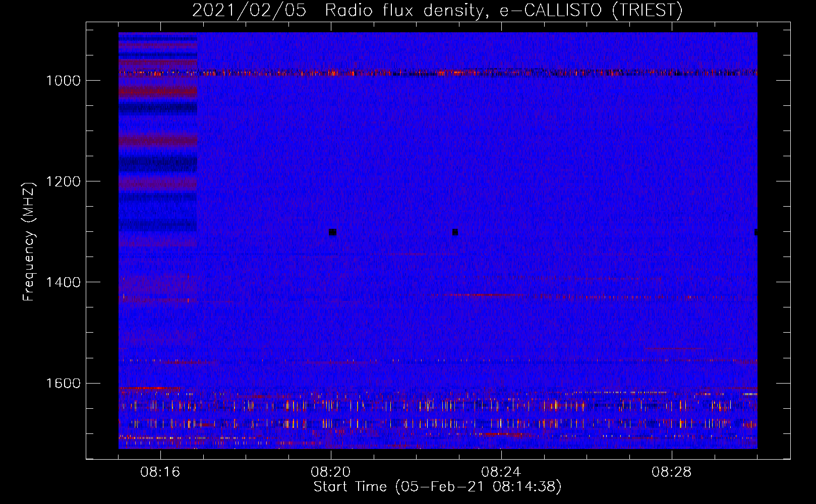The image size is (816, 504).
Task: Click the 1400 frequency tick label
Action: (x=63, y=282)
